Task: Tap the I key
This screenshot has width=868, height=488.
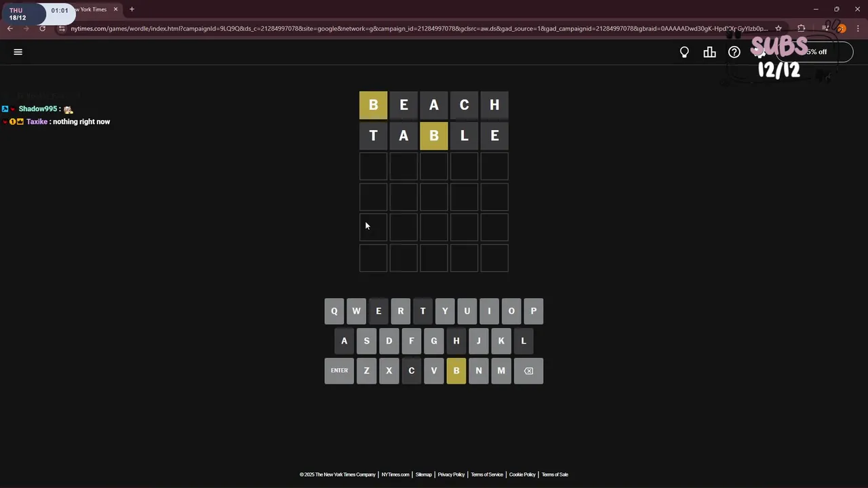Action: [489, 311]
